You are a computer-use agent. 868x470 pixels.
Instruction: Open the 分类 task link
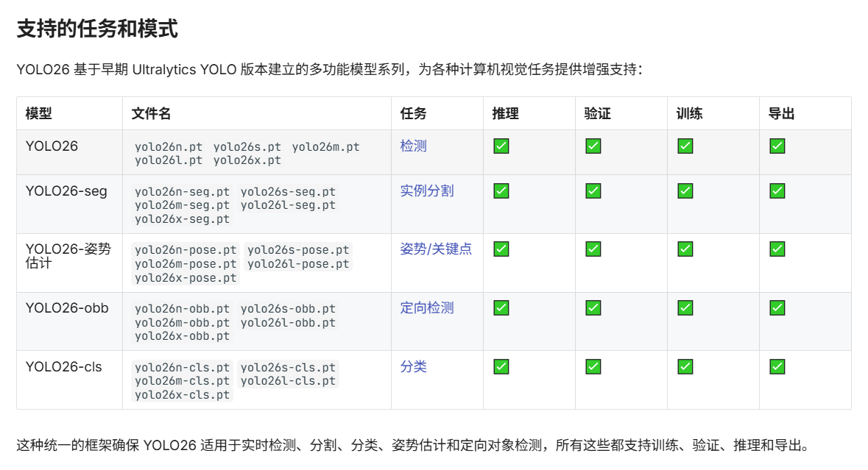(413, 366)
